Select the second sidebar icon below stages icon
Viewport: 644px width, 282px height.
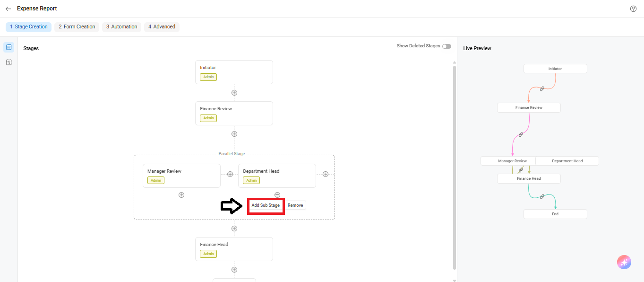[9, 62]
